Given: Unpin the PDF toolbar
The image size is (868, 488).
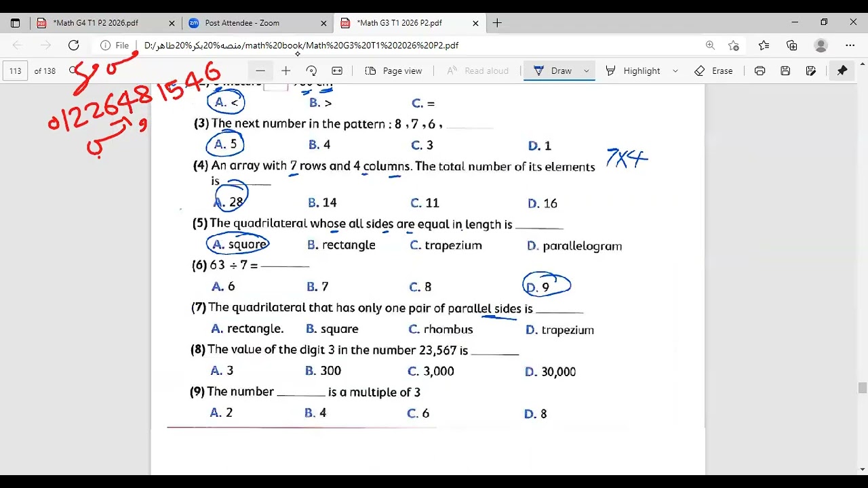Looking at the screenshot, I should coord(842,70).
